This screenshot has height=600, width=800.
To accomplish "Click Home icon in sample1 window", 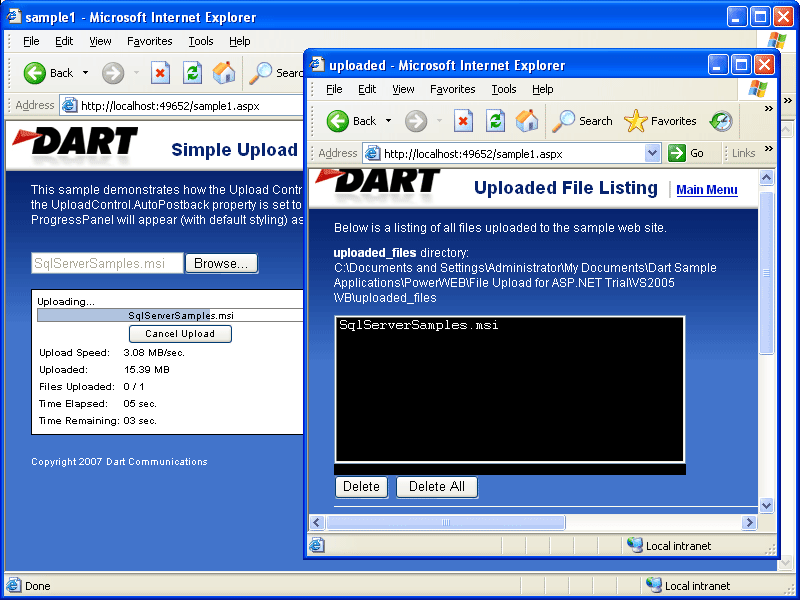I will click(224, 73).
